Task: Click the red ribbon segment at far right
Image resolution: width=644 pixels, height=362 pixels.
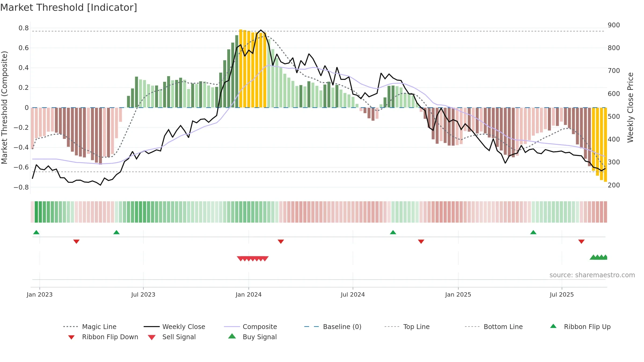Action: (x=605, y=212)
